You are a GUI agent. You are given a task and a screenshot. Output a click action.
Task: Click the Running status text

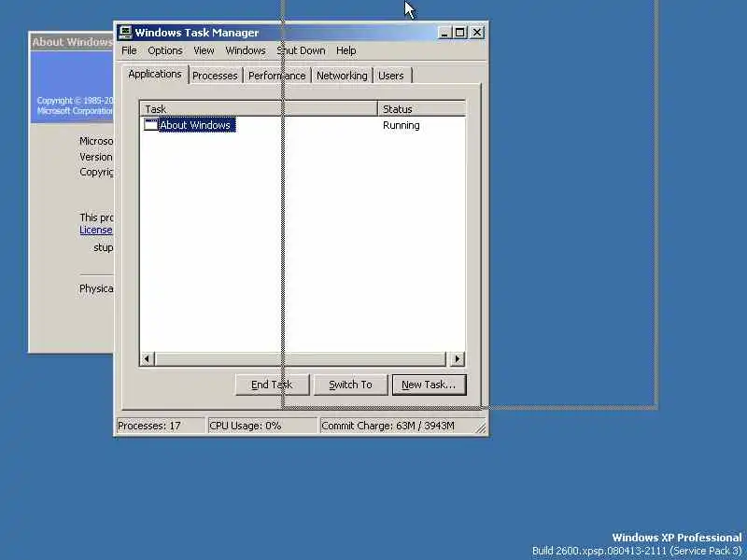[x=402, y=125]
